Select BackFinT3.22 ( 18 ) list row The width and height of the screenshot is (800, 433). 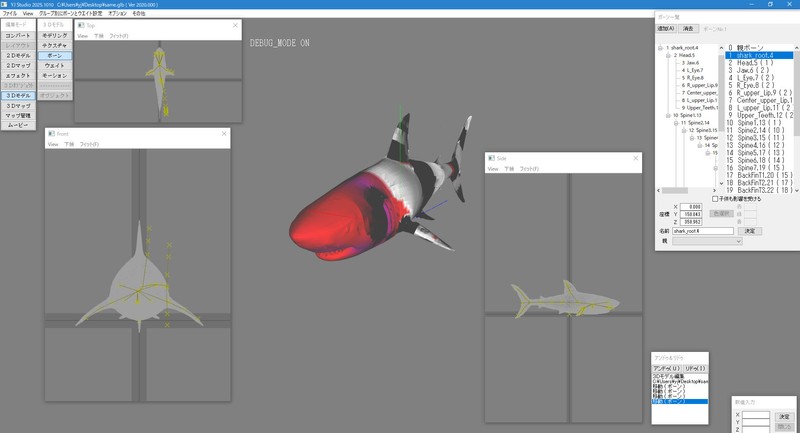click(759, 190)
